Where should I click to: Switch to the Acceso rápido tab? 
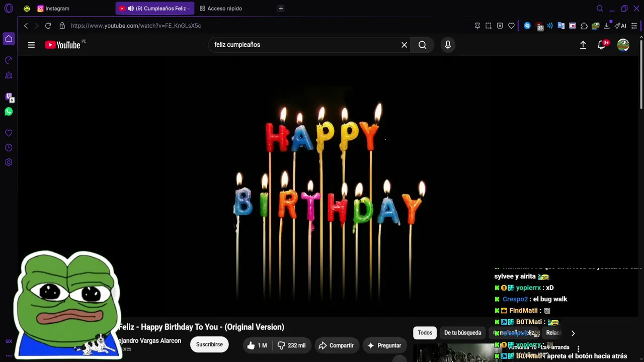(x=221, y=9)
